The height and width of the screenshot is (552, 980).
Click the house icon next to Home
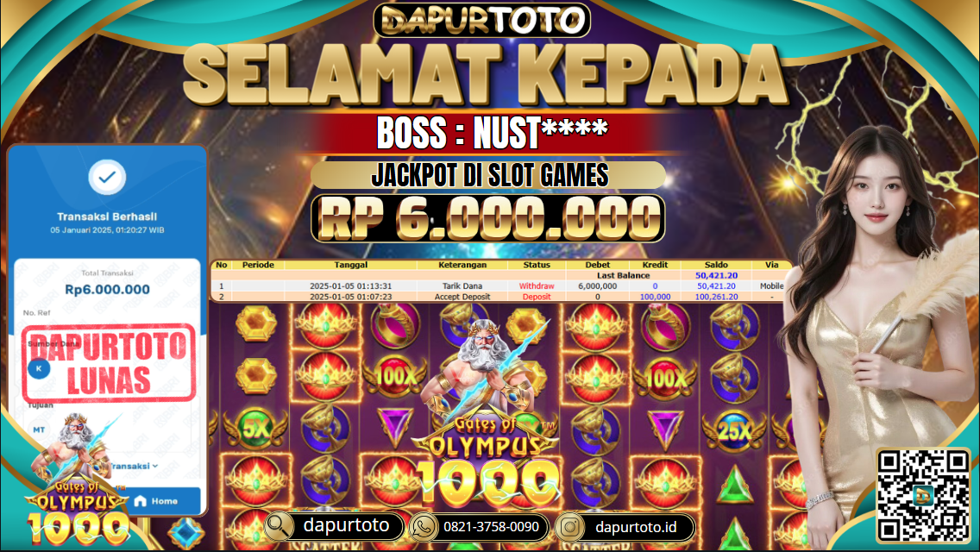tap(140, 501)
